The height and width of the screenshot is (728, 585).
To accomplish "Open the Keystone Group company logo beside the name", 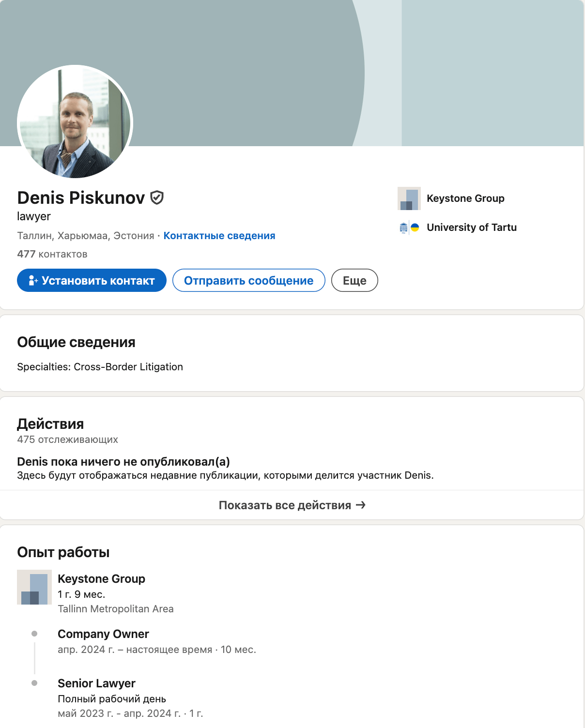I will coord(409,198).
